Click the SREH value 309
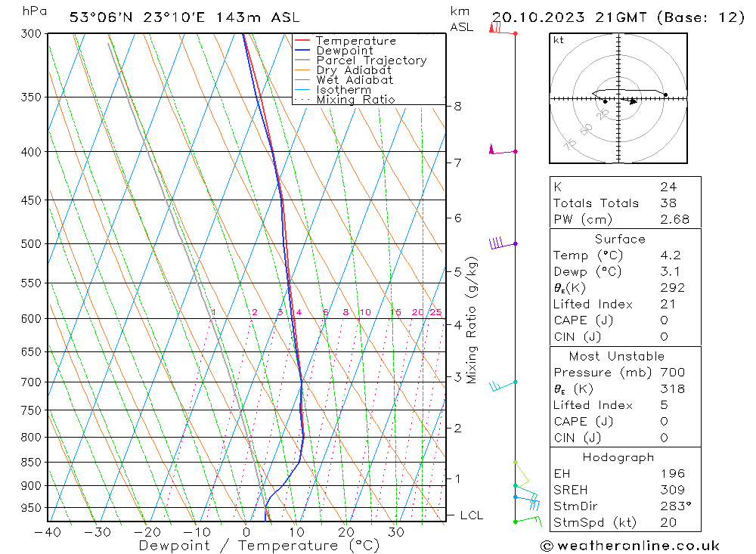This screenshot has height=554, width=756. click(x=673, y=490)
